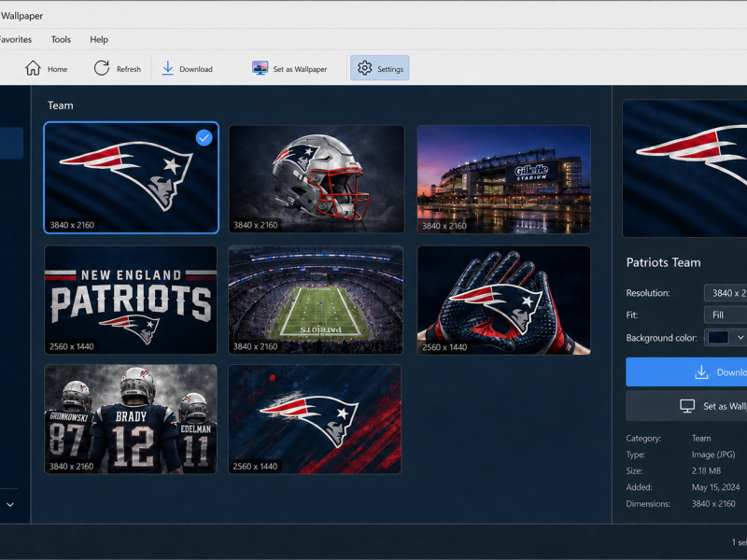
Task: Click the Team section heading
Action: (61, 105)
